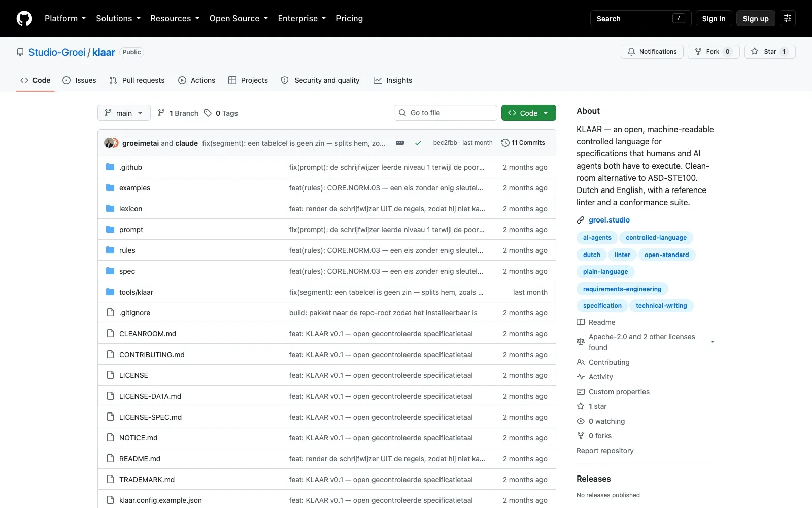Open the Custom properties link
The height and width of the screenshot is (508, 812).
click(x=613, y=392)
